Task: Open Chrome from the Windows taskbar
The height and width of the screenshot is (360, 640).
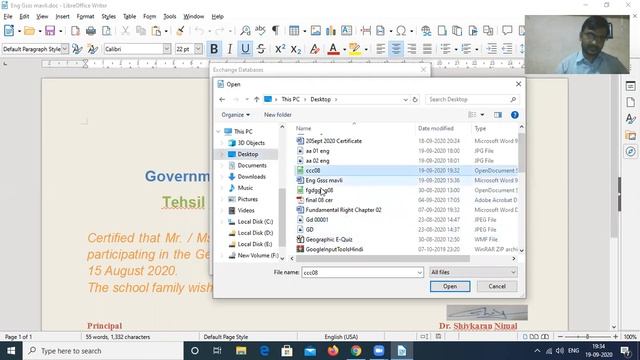Action: [x=356, y=351]
